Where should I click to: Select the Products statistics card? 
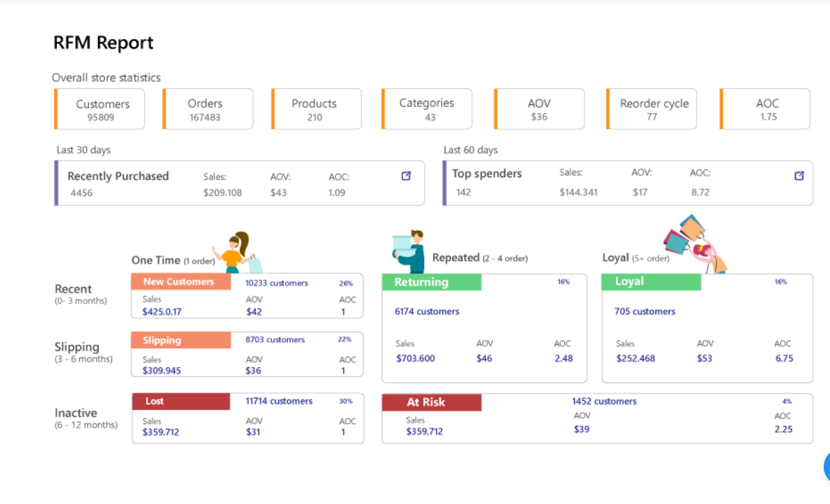click(x=316, y=108)
